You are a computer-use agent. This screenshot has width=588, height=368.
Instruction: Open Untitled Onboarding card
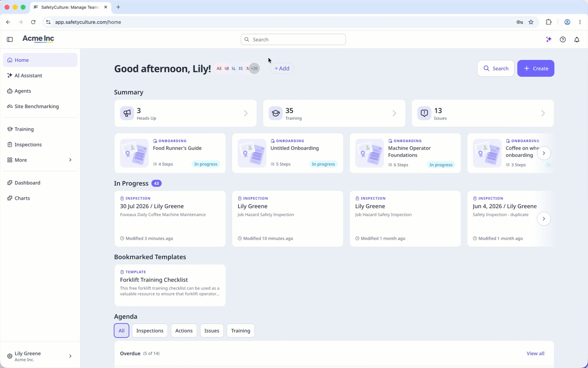tap(287, 153)
